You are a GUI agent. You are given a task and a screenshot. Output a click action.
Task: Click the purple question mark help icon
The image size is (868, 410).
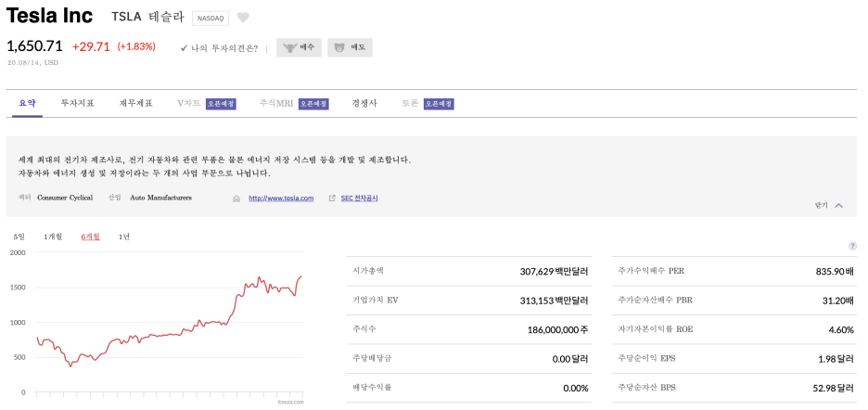[x=852, y=246]
